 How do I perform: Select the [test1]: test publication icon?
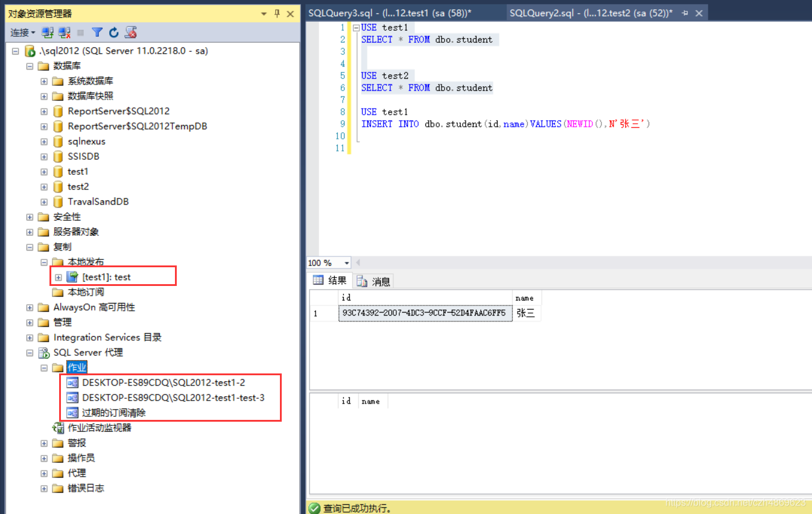point(72,278)
